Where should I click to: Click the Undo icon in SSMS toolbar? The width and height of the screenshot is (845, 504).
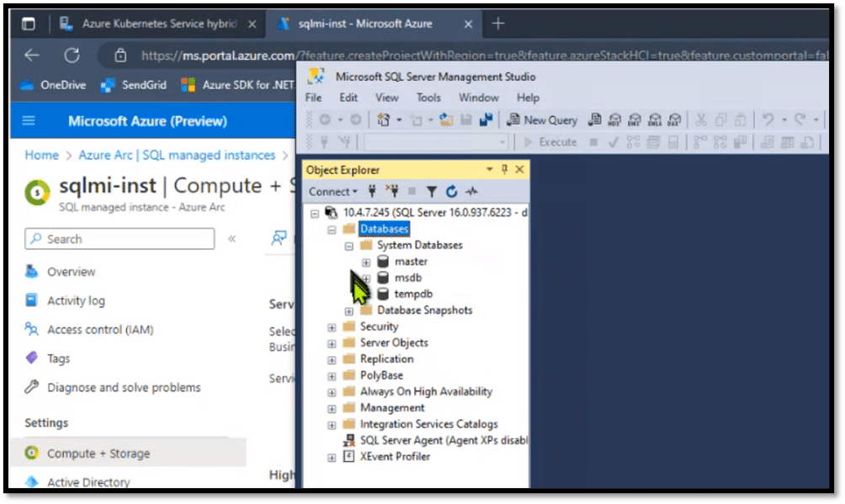click(768, 119)
